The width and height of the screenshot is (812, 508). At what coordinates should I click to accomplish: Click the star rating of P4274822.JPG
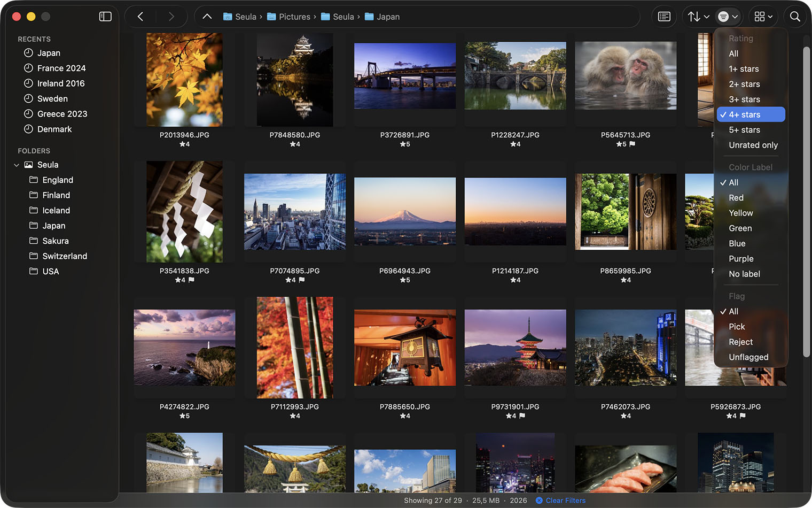[x=184, y=415]
